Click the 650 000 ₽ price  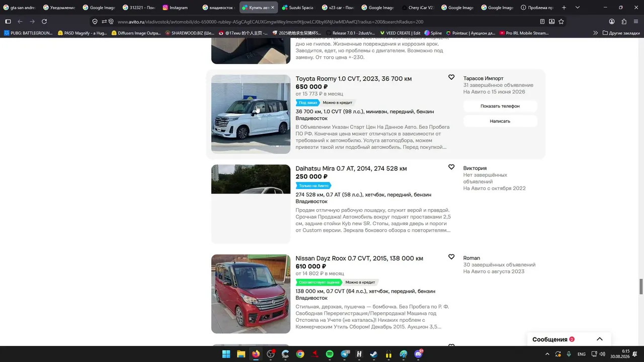pos(312,87)
